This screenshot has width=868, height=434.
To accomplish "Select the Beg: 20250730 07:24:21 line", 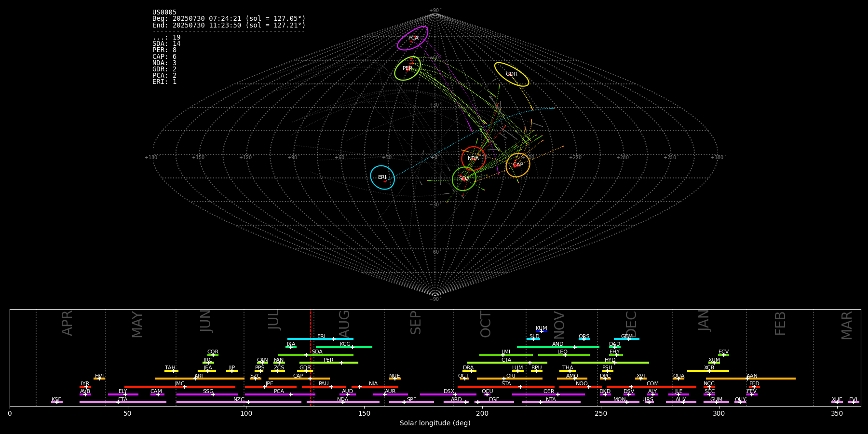I will pos(229,19).
